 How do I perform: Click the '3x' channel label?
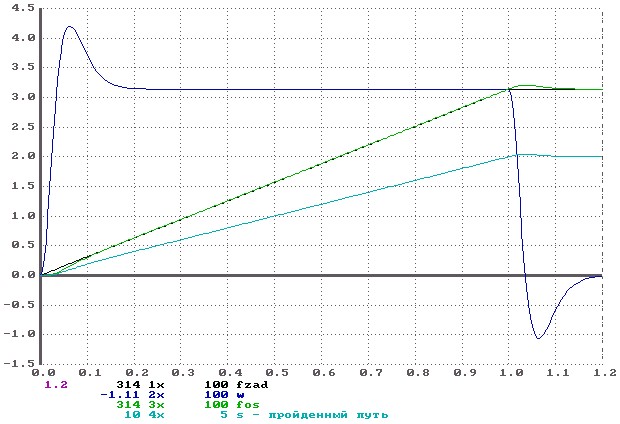[156, 405]
